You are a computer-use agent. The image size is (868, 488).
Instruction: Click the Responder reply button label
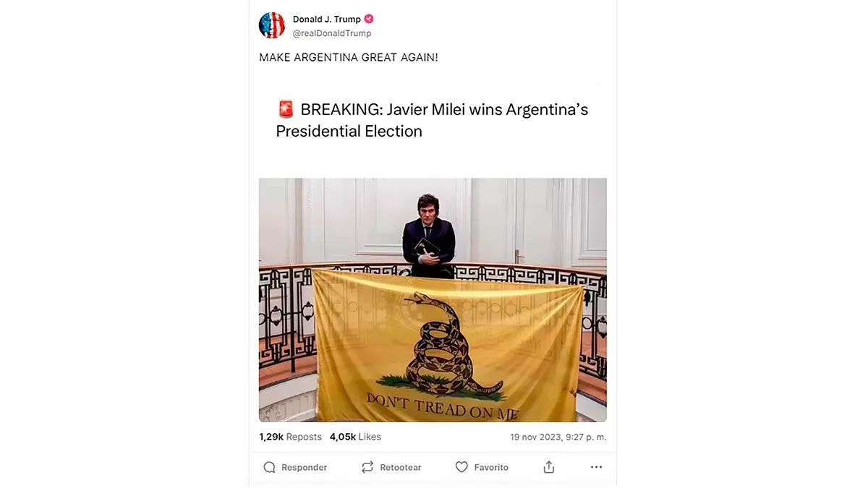click(304, 468)
